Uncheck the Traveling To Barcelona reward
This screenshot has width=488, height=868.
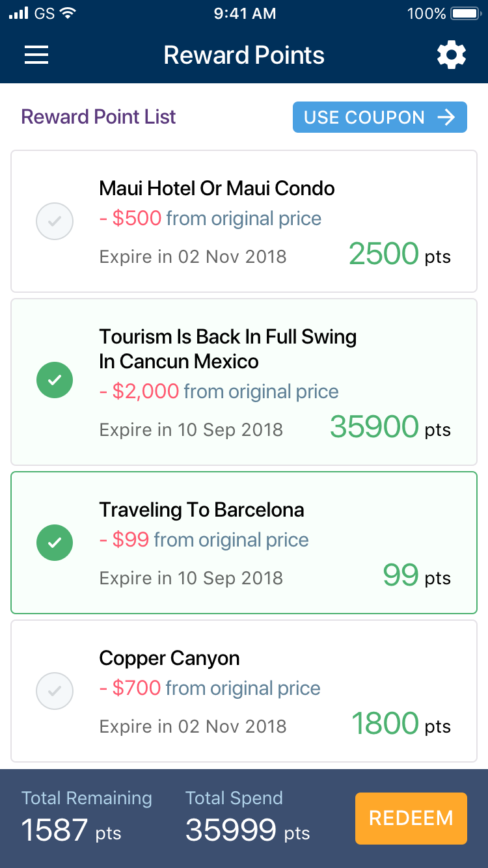coord(55,542)
